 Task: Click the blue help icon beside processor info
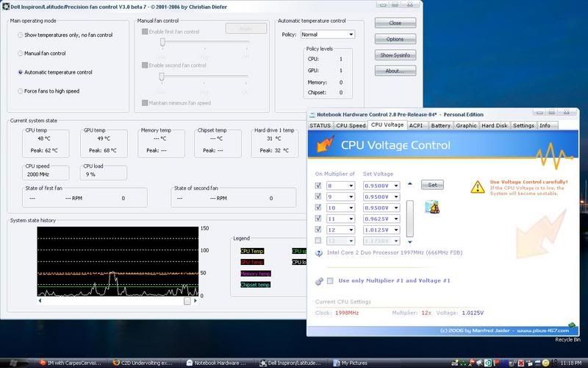coord(319,253)
